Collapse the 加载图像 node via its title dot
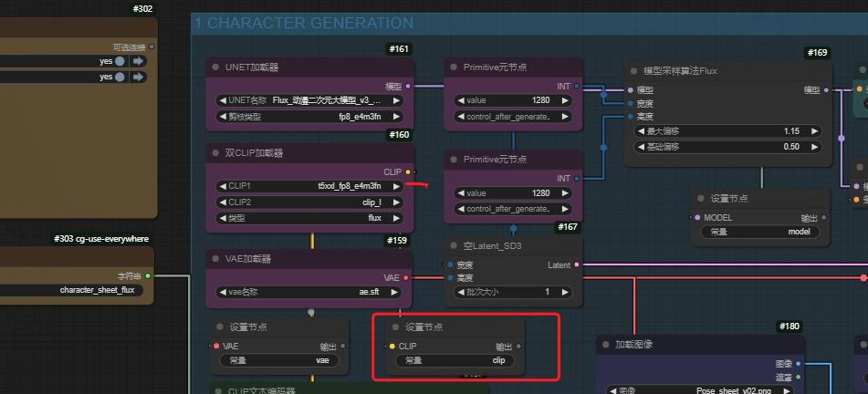This screenshot has width=868, height=394. [x=606, y=344]
